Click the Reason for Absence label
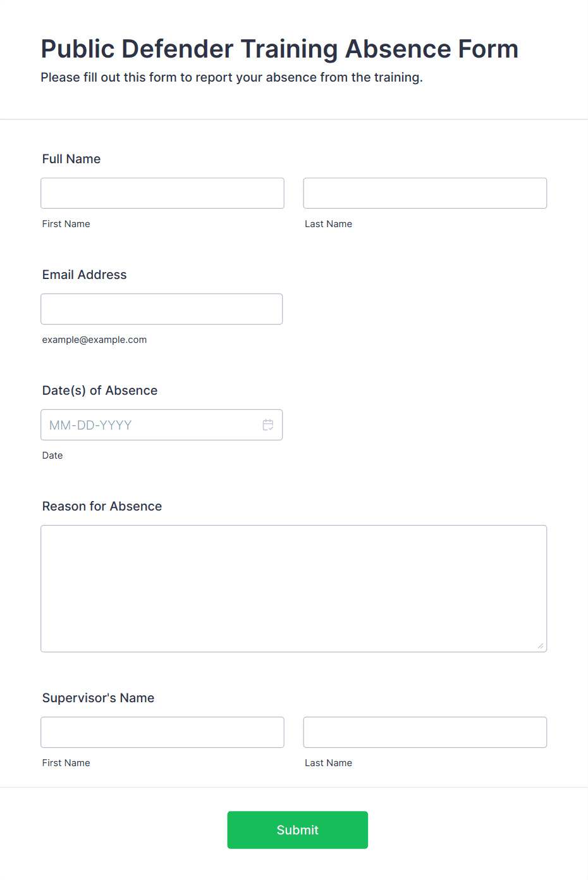 (102, 506)
